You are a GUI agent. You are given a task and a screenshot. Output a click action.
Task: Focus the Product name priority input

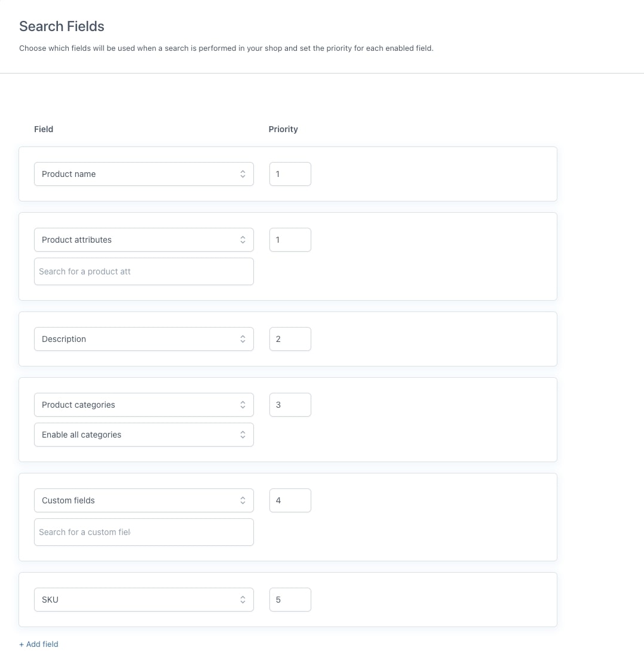[x=290, y=174]
